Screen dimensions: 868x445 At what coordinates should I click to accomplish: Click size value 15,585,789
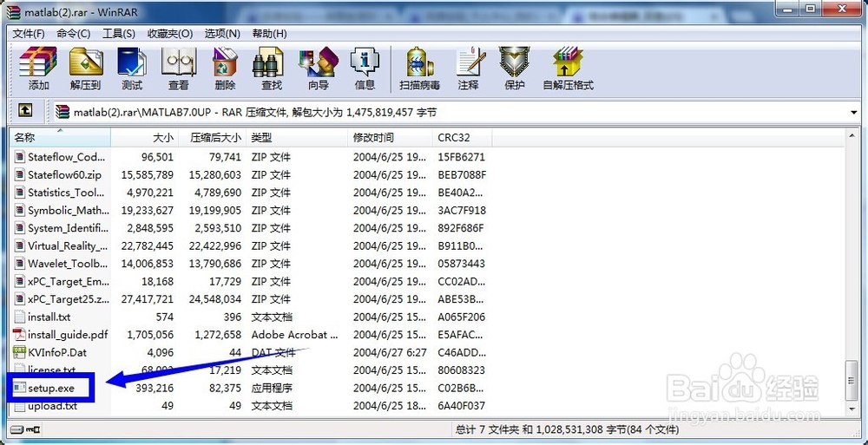tap(148, 175)
